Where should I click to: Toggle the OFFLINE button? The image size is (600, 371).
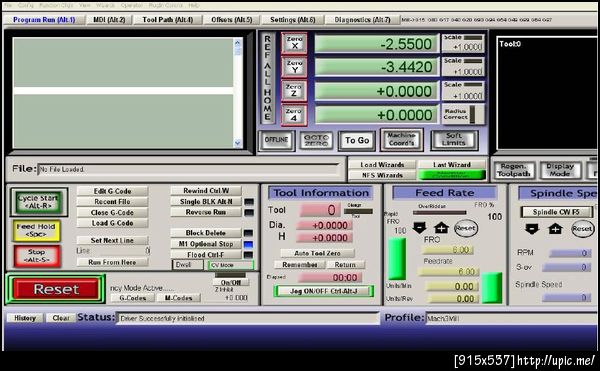(x=276, y=140)
